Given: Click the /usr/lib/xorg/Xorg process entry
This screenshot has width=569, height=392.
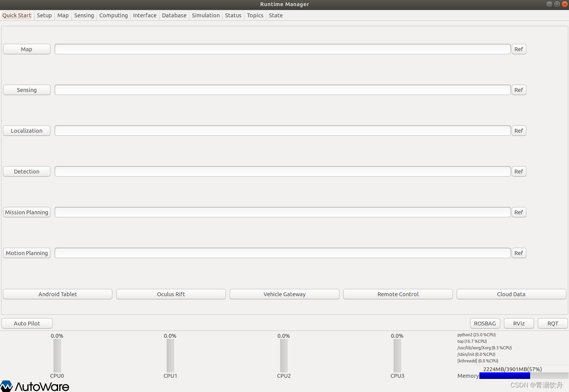Looking at the screenshot, I should [x=484, y=348].
